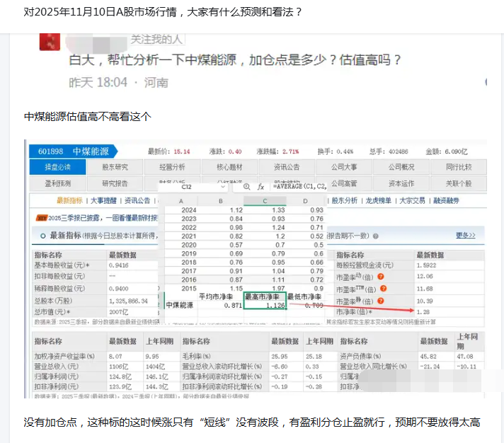This screenshot has height=443, width=504.
Task: Click the help icon beside 市盈率TTM(倍)
Action: pyautogui.click(x=383, y=289)
